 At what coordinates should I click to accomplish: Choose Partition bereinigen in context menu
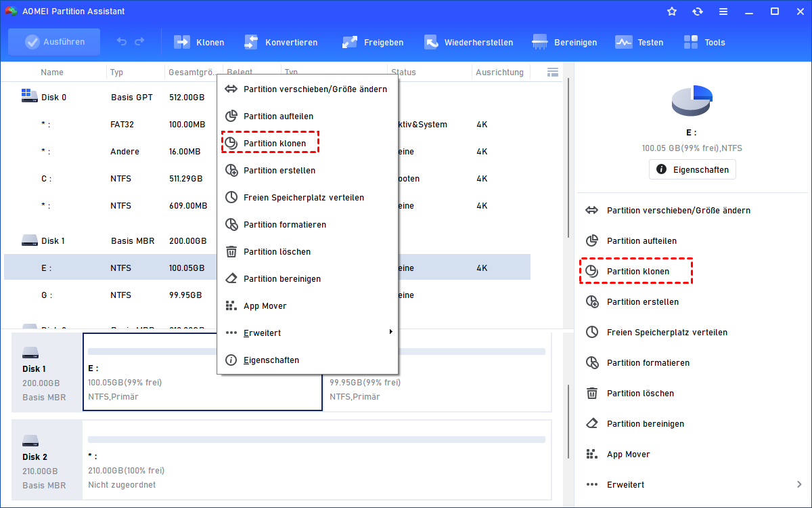click(307, 278)
